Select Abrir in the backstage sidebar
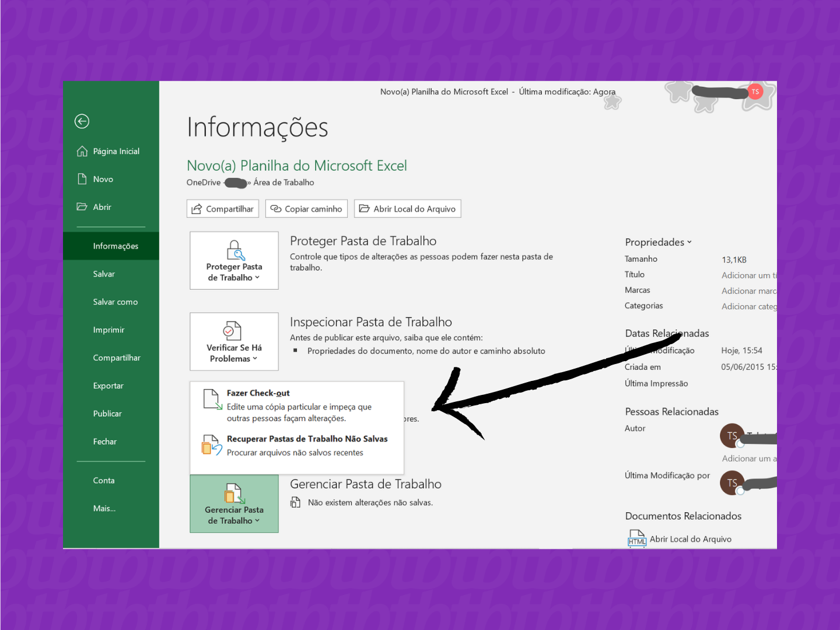840x630 pixels. pyautogui.click(x=111, y=207)
